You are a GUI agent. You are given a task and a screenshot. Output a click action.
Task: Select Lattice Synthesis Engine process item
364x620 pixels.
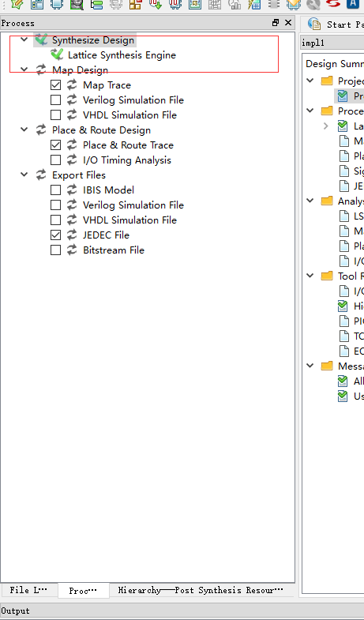[122, 55]
